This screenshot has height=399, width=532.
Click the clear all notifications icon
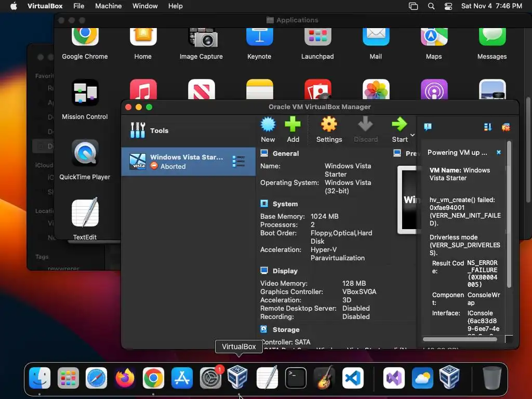[x=506, y=127]
